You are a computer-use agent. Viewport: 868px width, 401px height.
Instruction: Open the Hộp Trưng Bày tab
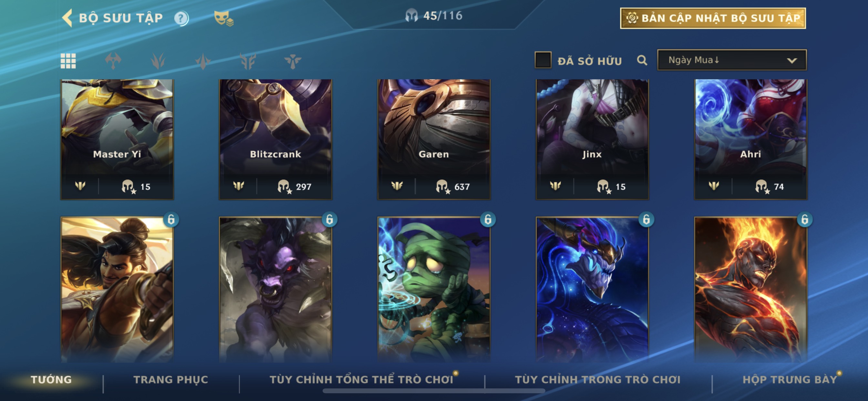coord(790,380)
